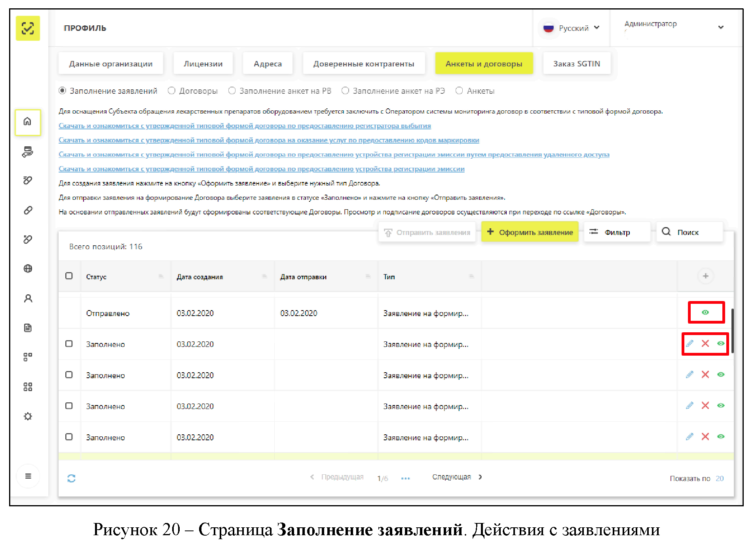Switch to the Лицензии tab
Viewport: 756px width, 555px height.
203,63
